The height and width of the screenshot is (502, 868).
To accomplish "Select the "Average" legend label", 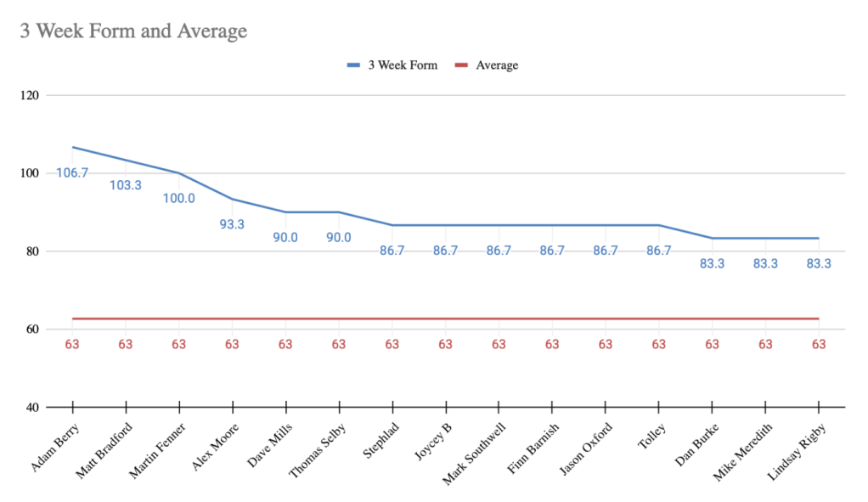I will point(497,65).
